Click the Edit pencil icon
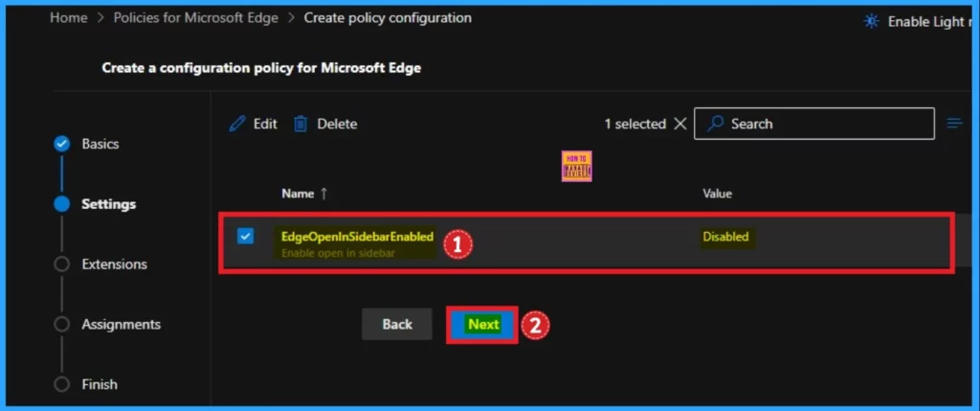This screenshot has height=411, width=980. [237, 124]
